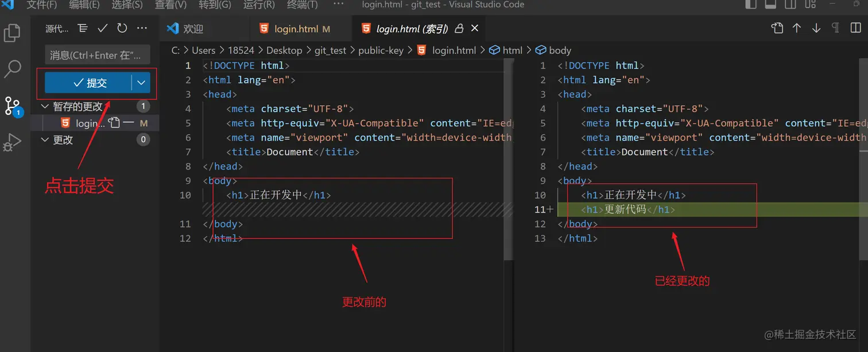Toggle whitespace trimming pilcrow icon

(x=836, y=28)
